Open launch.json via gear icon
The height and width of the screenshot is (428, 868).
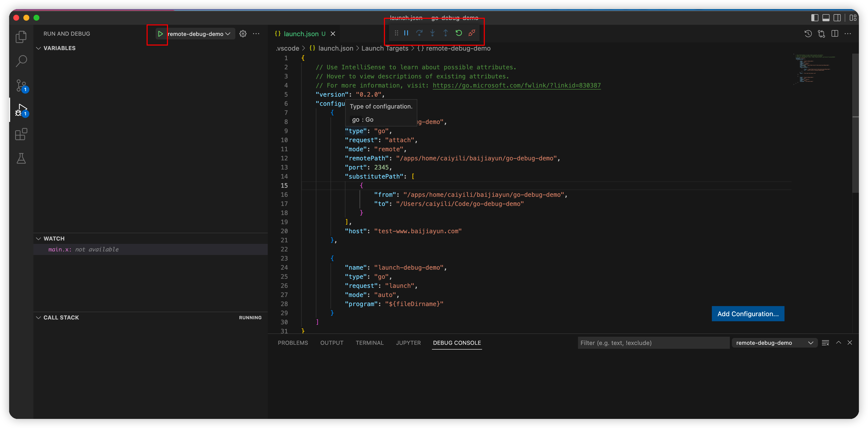(x=243, y=34)
